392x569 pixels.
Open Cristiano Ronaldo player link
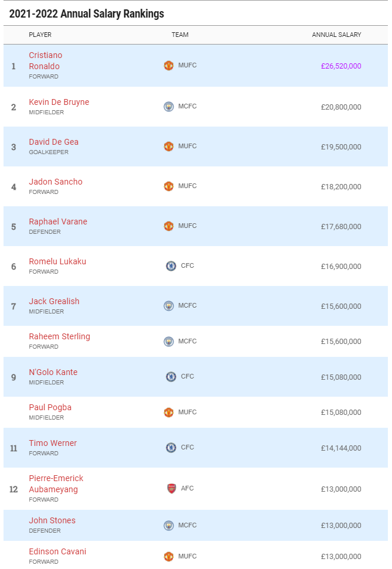[x=46, y=60]
